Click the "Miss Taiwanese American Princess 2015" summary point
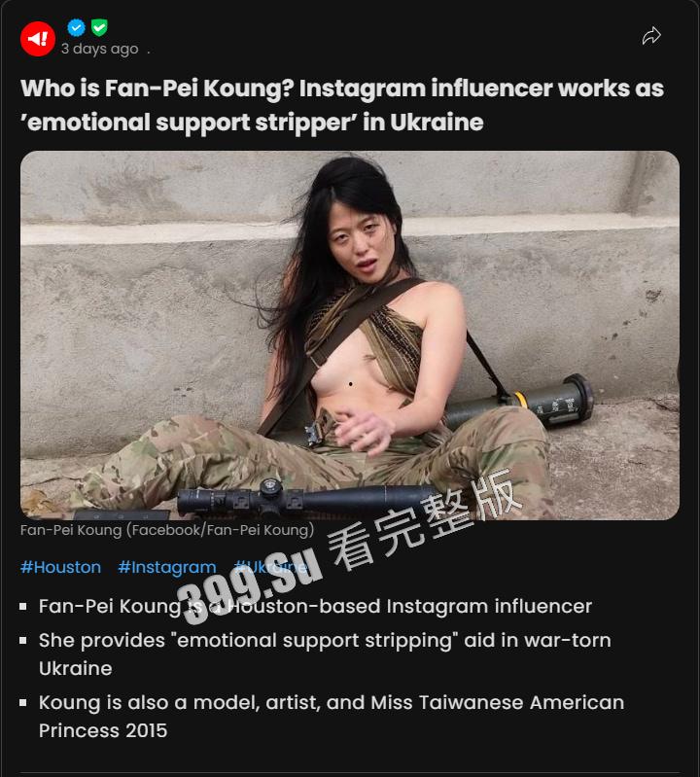 coord(332,716)
